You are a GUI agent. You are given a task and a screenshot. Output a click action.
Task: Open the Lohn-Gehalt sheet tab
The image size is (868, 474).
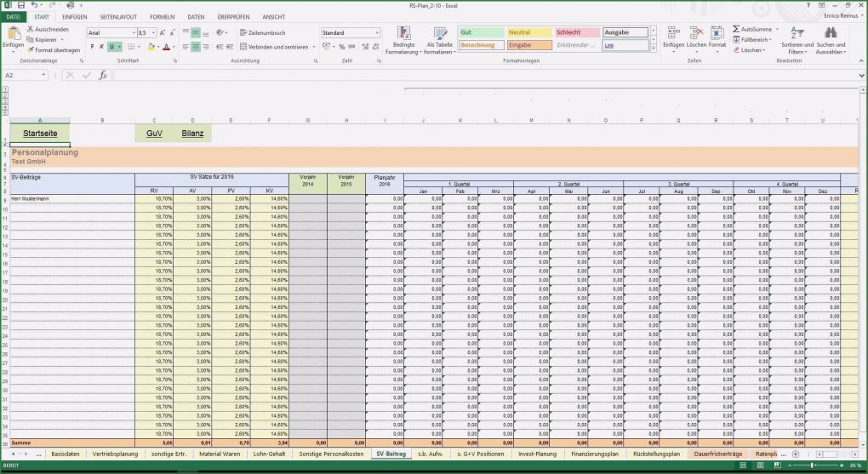[269, 454]
